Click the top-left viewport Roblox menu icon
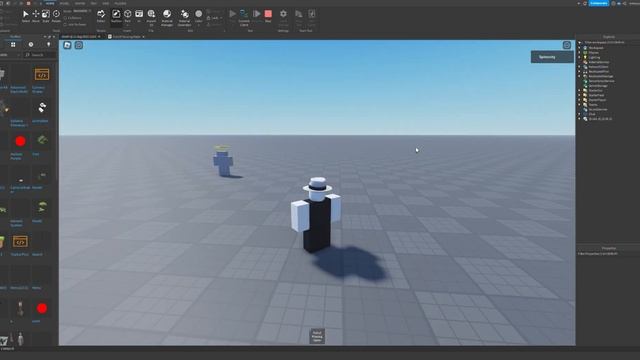640x360 pixels. pyautogui.click(x=67, y=45)
